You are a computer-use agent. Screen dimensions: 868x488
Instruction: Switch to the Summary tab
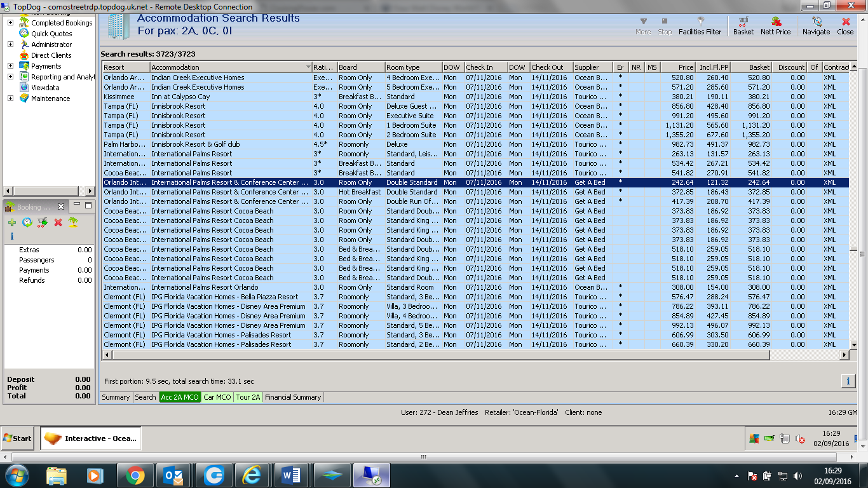(x=116, y=397)
